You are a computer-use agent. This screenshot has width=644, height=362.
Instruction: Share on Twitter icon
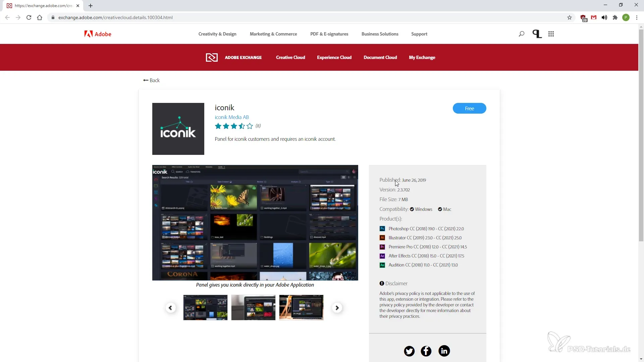point(409,351)
